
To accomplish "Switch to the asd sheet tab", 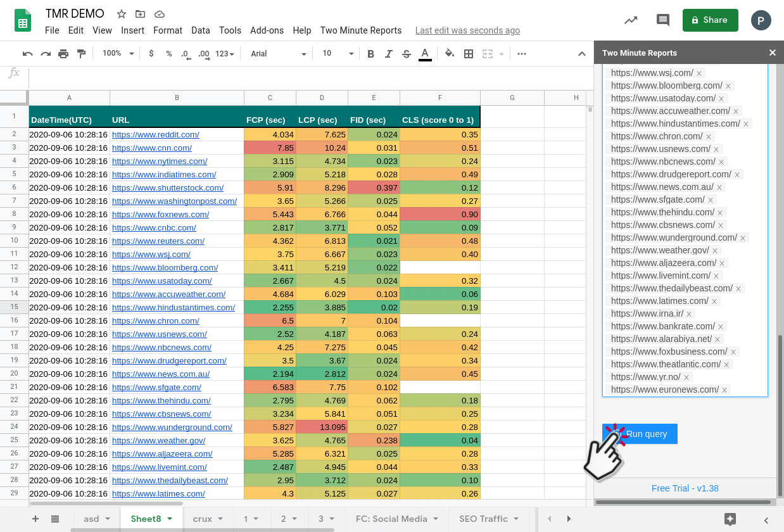I will [x=92, y=519].
